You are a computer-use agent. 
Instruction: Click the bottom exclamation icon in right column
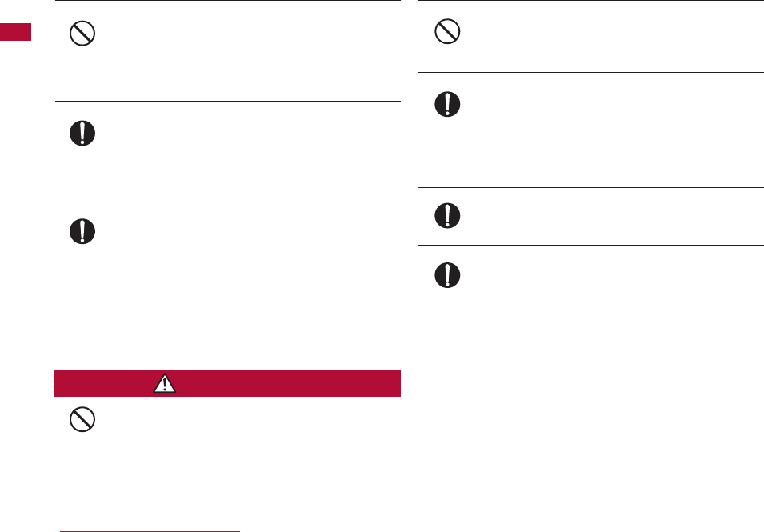click(446, 275)
